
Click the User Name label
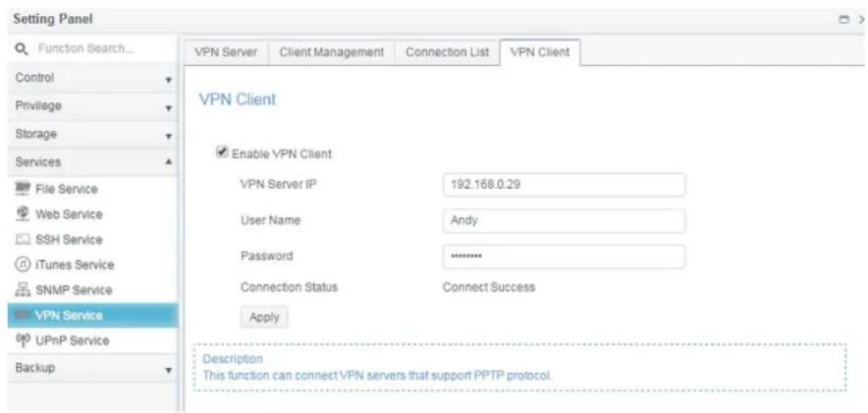(x=270, y=220)
